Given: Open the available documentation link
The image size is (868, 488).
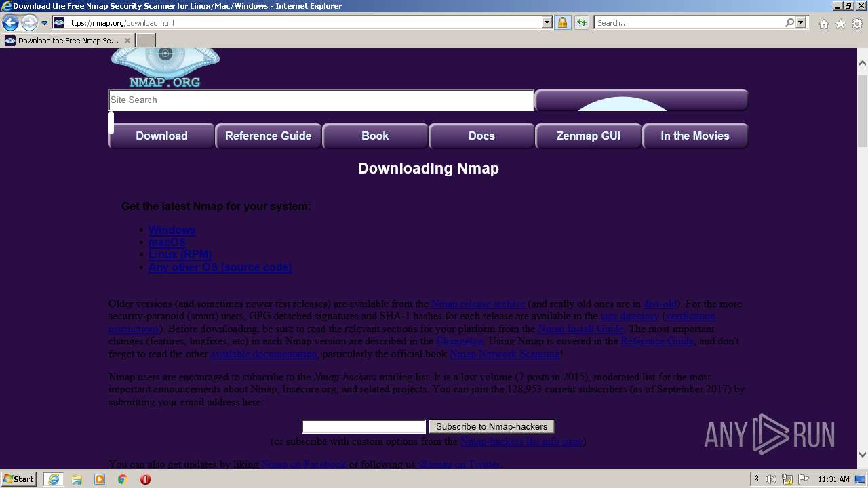Looking at the screenshot, I should [x=264, y=354].
